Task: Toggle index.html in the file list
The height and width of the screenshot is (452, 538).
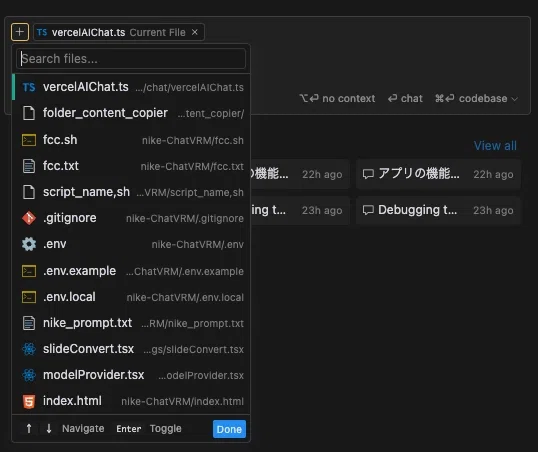Action: tap(131, 401)
